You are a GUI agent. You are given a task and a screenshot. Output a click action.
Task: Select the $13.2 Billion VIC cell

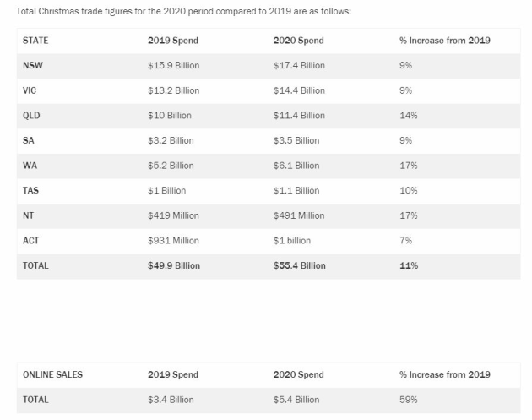[173, 90]
